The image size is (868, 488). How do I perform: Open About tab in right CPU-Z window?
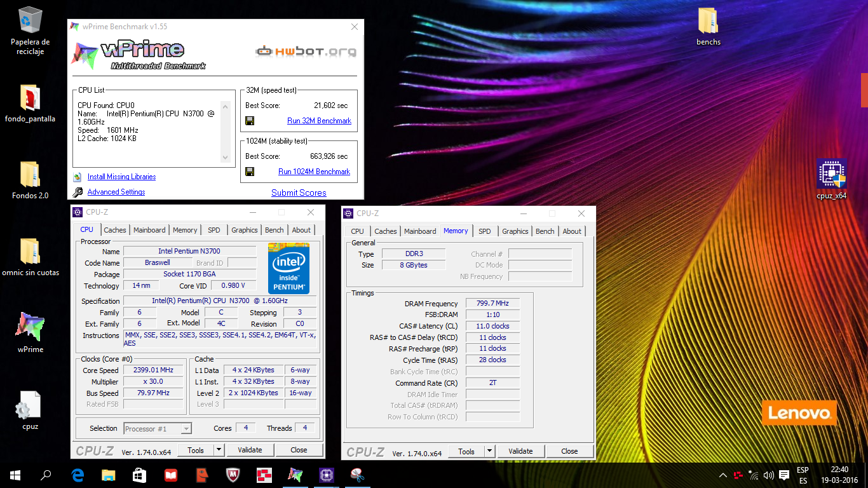[572, 231]
